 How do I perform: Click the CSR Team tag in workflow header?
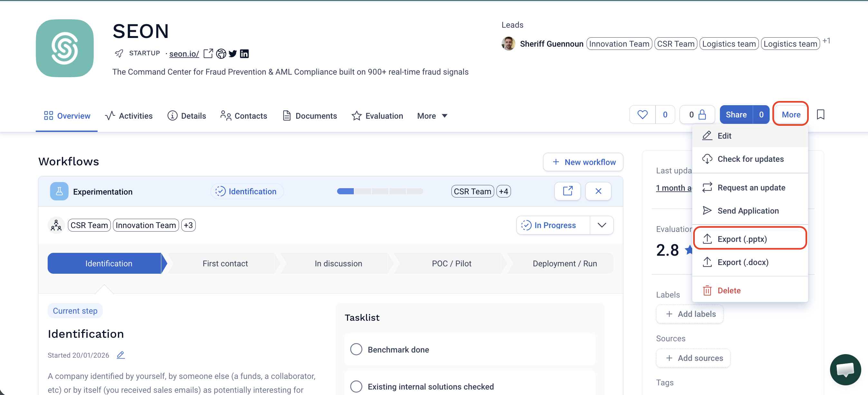[472, 192]
